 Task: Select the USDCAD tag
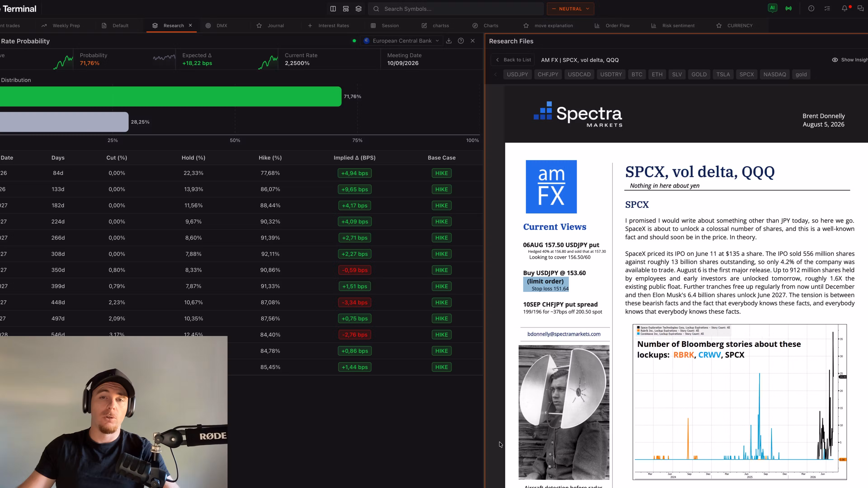point(579,74)
